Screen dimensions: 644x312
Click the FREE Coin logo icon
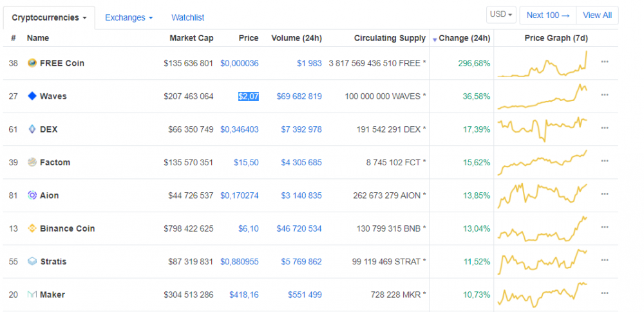pyautogui.click(x=32, y=63)
